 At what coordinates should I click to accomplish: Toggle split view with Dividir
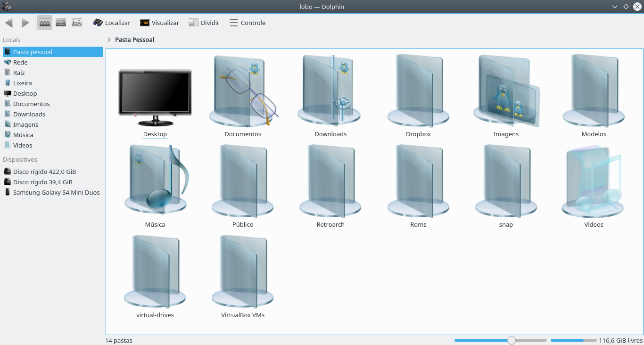click(204, 22)
